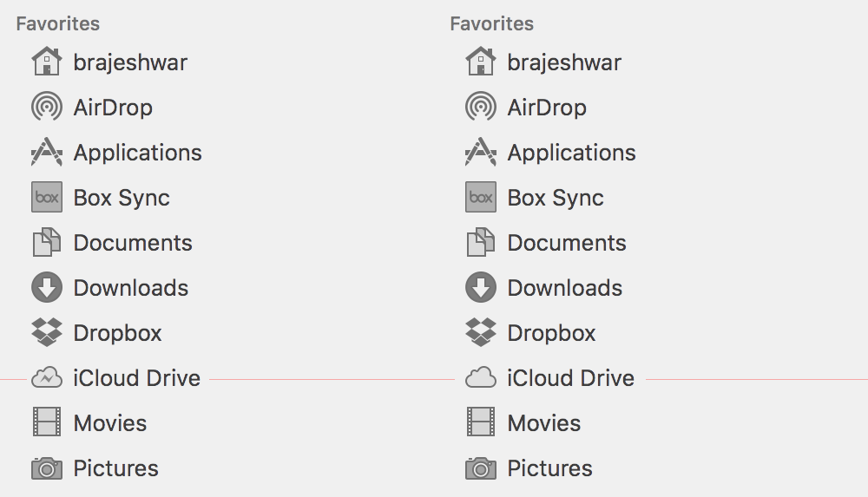Image resolution: width=868 pixels, height=497 pixels.
Task: Select Documents icon in right sidebar
Action: [481, 242]
